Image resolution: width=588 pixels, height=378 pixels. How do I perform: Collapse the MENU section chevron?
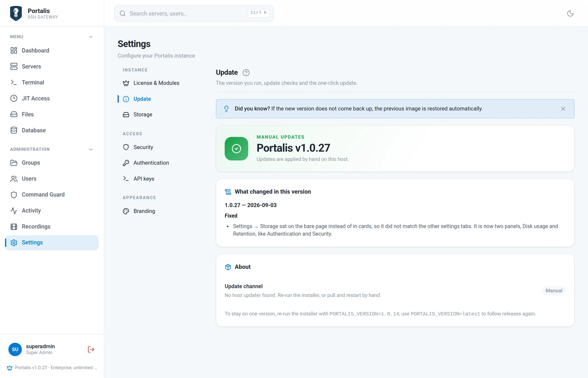[91, 37]
